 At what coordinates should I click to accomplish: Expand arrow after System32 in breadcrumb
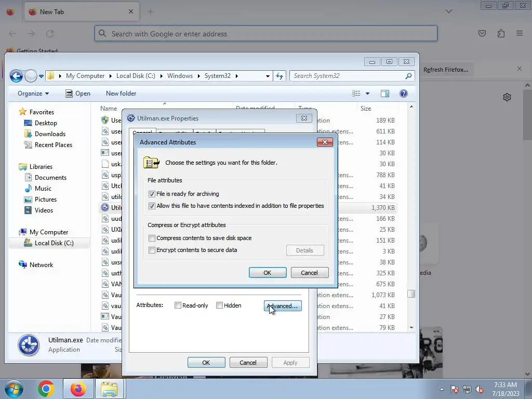coord(236,76)
